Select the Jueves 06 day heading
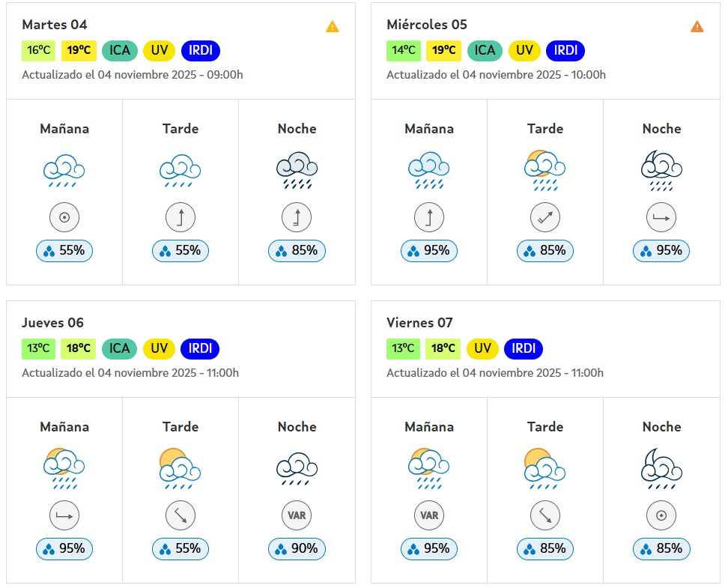Image resolution: width=728 pixels, height=588 pixels. point(52,323)
